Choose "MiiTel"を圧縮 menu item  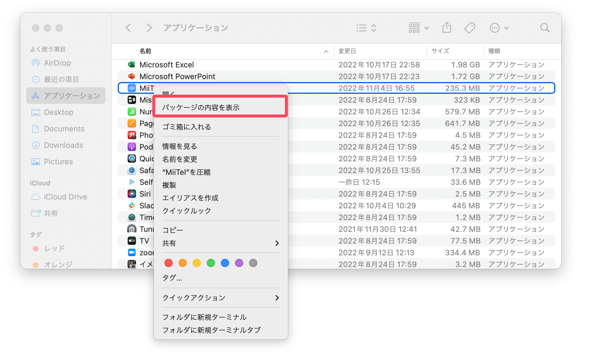pyautogui.click(x=220, y=172)
